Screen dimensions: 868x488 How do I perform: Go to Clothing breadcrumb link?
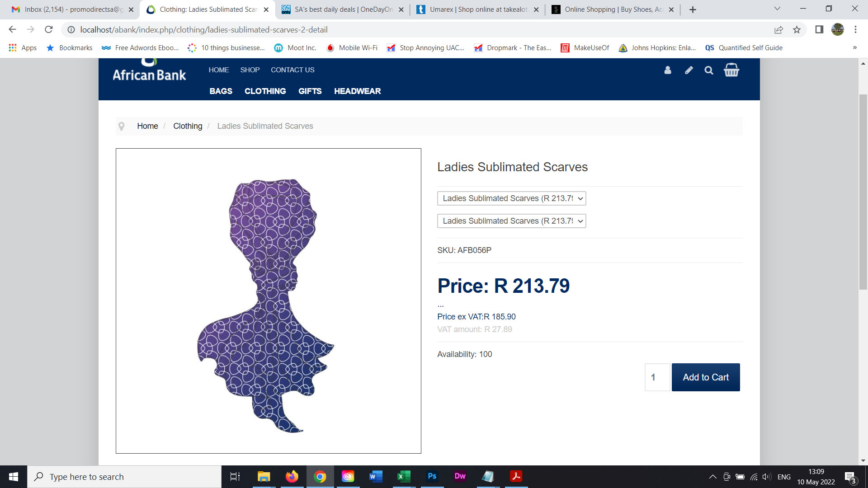(x=188, y=126)
